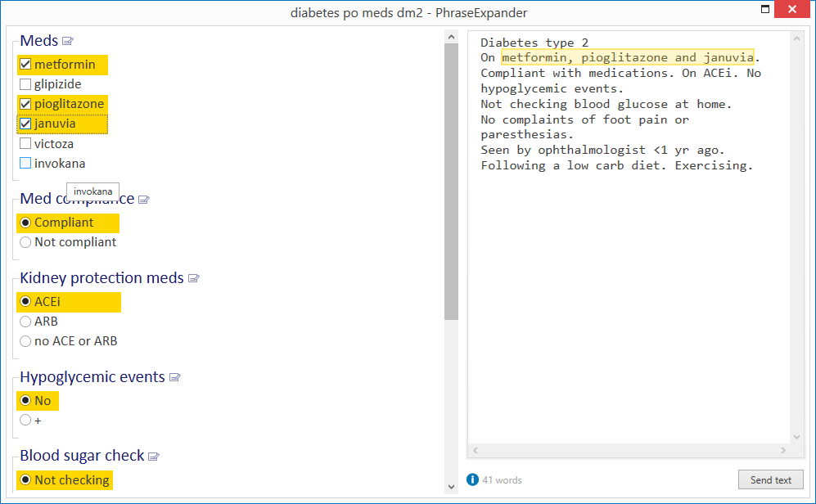The height and width of the screenshot is (504, 816).
Task: Select the ACEi radio button
Action: click(25, 302)
